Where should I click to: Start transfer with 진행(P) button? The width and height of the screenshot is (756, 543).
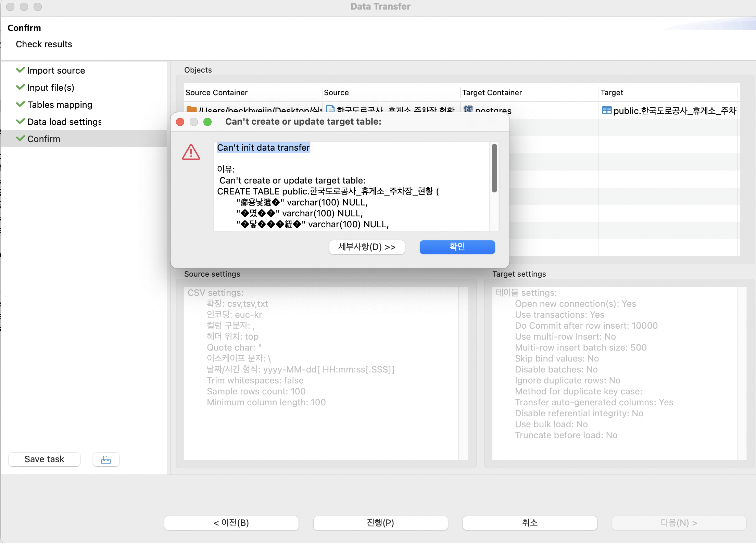point(380,523)
